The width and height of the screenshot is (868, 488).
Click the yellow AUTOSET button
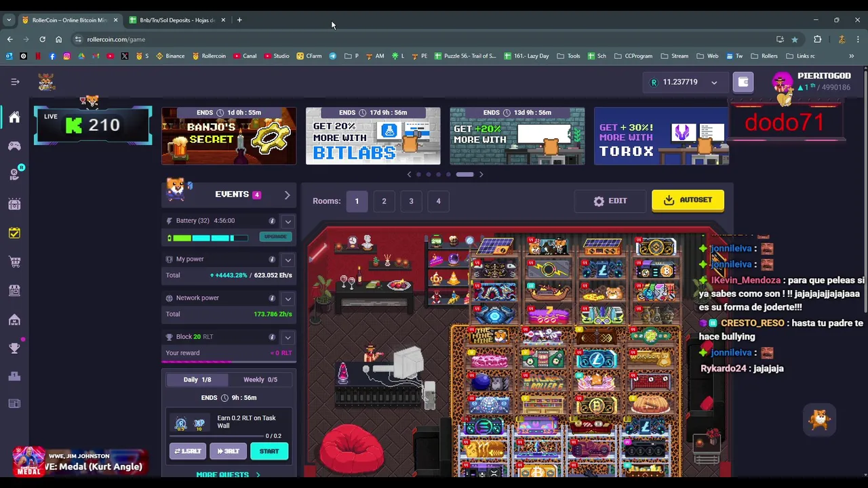[688, 201]
